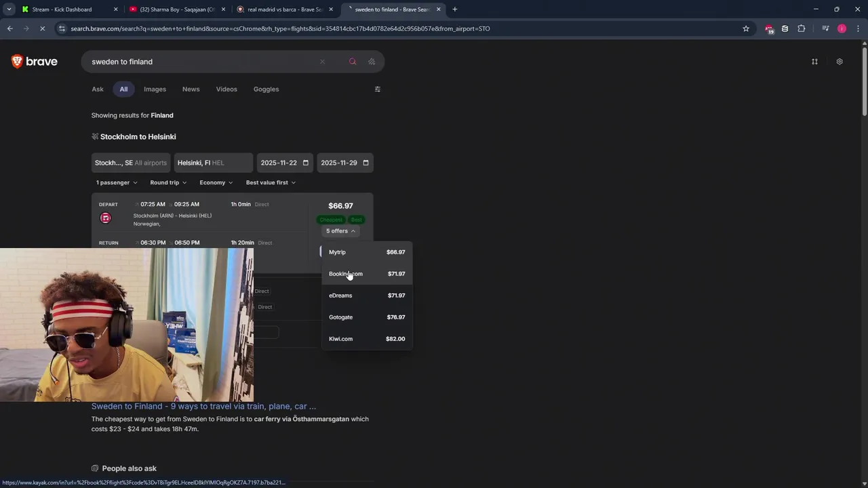
Task: Switch to Sharma Boy YouTube tab
Action: pyautogui.click(x=176, y=9)
